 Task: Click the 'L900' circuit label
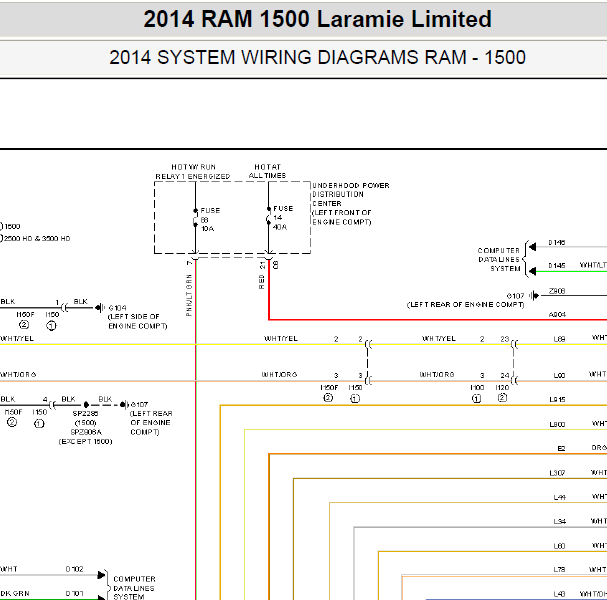(557, 425)
